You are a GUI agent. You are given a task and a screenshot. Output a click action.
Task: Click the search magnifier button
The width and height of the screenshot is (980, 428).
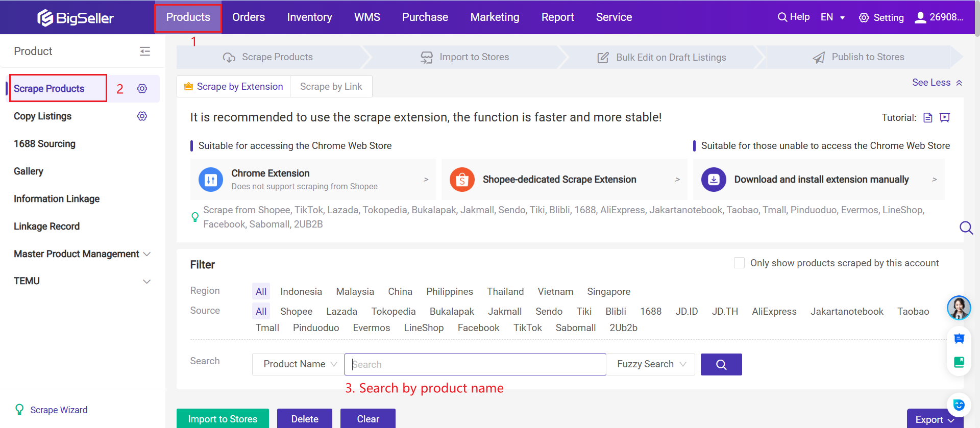tap(721, 364)
